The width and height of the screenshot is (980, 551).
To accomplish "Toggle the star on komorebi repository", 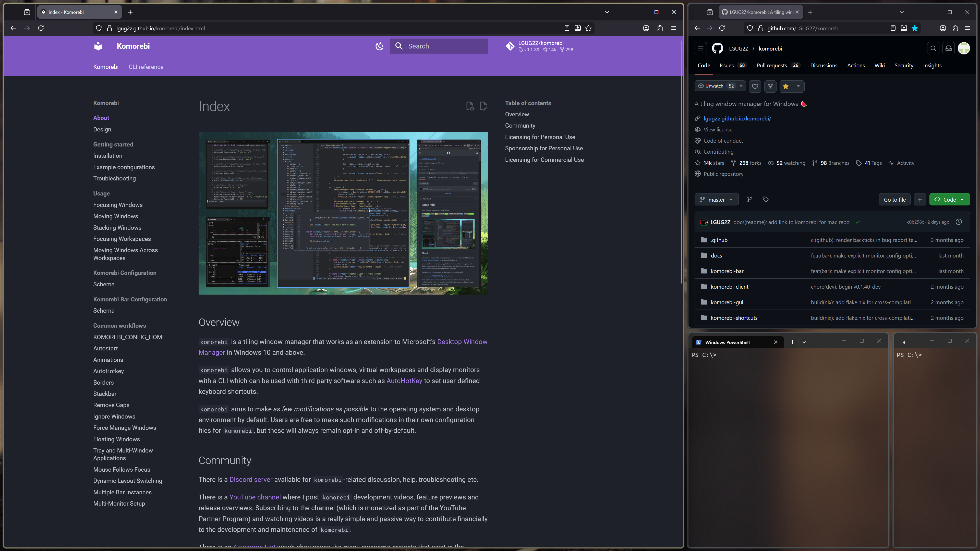I will click(785, 86).
